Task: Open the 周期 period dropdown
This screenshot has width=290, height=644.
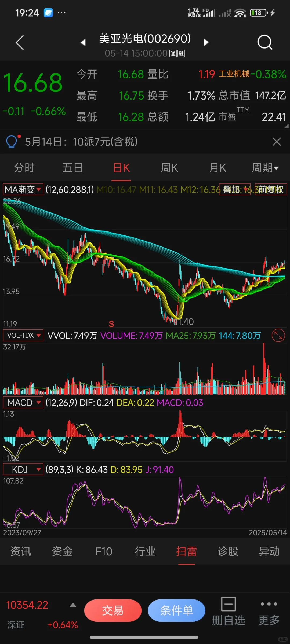Action: click(x=265, y=168)
